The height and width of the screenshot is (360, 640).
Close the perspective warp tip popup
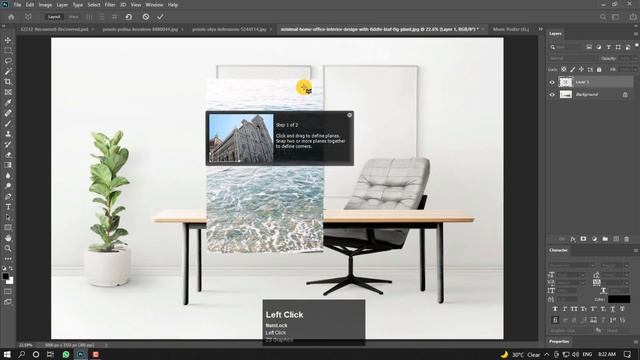pos(349,115)
